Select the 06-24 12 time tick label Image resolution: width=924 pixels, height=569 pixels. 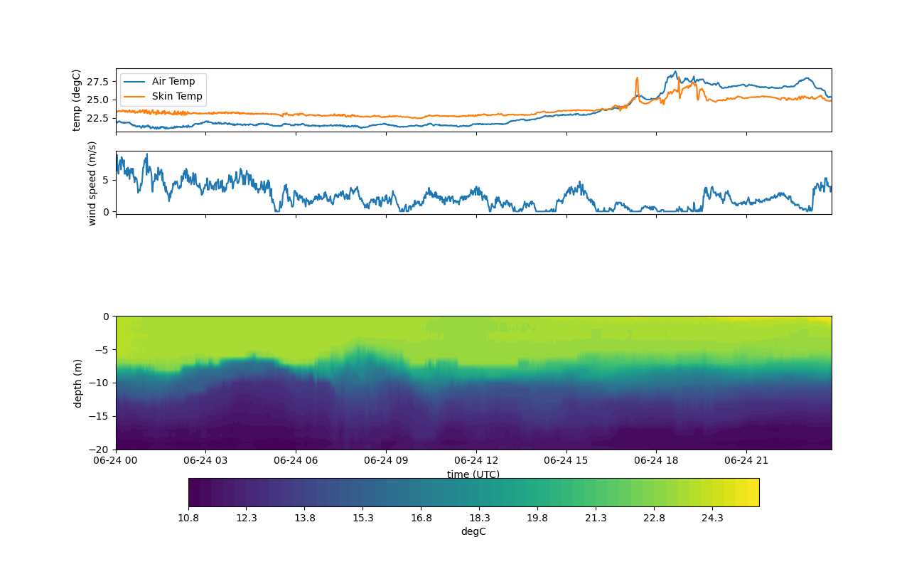click(x=477, y=460)
